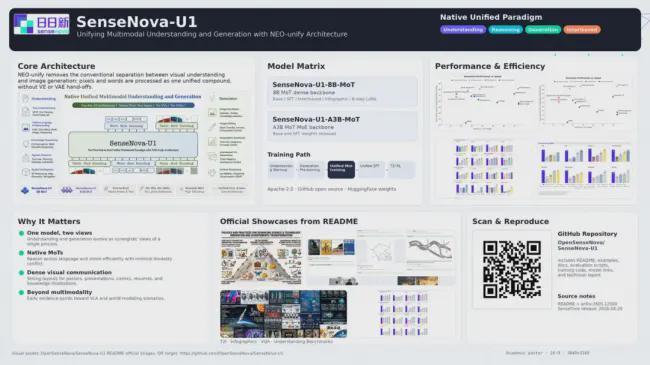
Task: Select the Generation Pre-training step
Action: [x=310, y=169]
